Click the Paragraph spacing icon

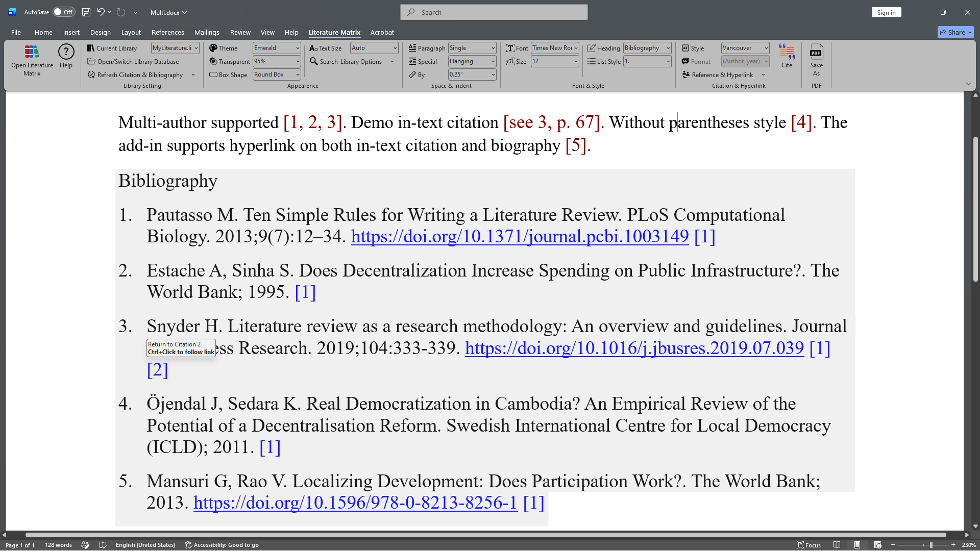point(412,48)
